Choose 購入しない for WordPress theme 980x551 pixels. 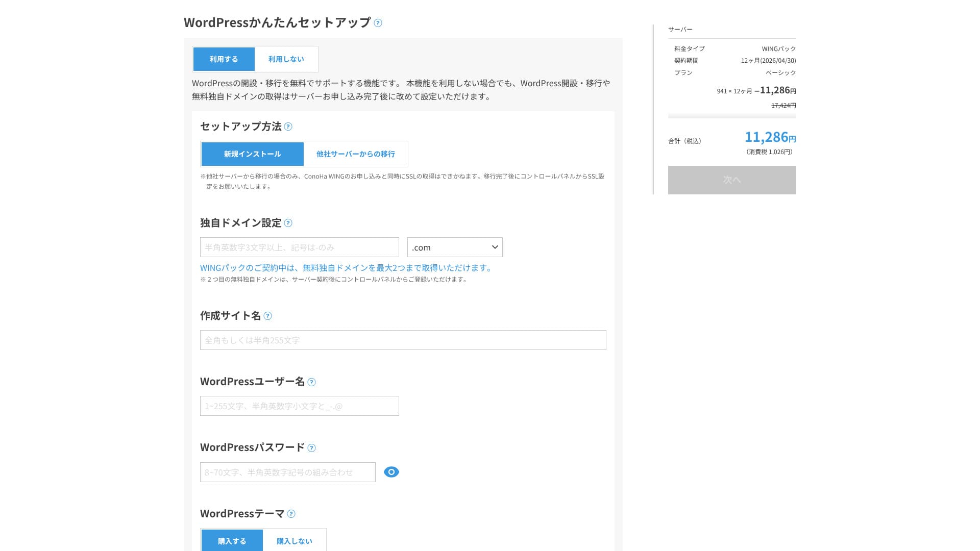point(294,541)
